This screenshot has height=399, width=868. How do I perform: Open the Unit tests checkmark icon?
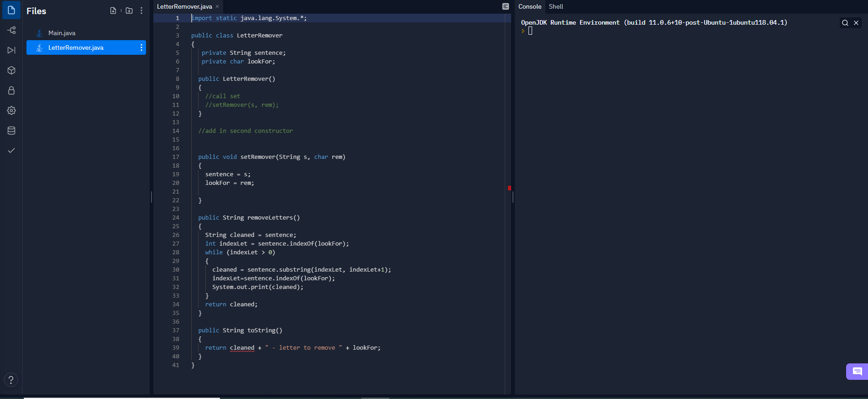[11, 150]
